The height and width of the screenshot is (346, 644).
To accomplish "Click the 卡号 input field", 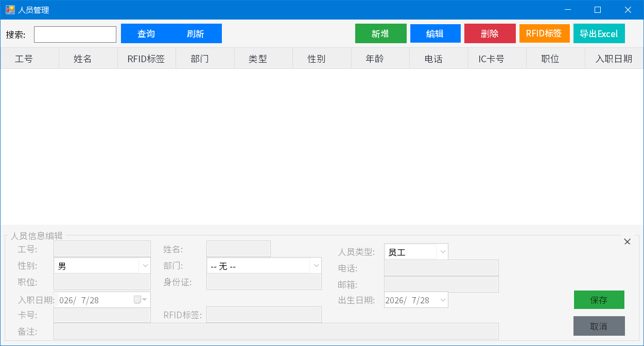I will 102,315.
